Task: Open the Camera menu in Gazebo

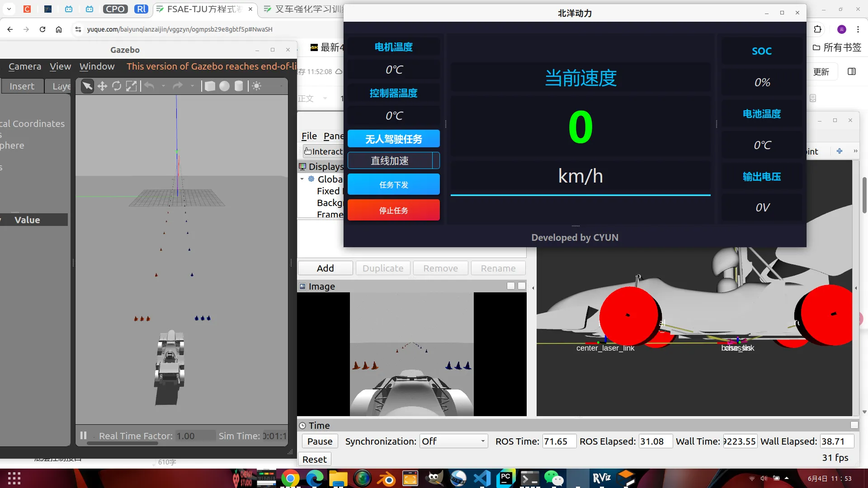Action: 25,66
